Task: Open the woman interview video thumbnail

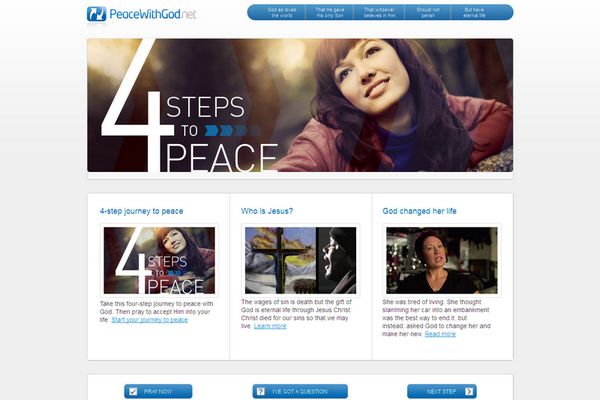Action: coord(442,261)
